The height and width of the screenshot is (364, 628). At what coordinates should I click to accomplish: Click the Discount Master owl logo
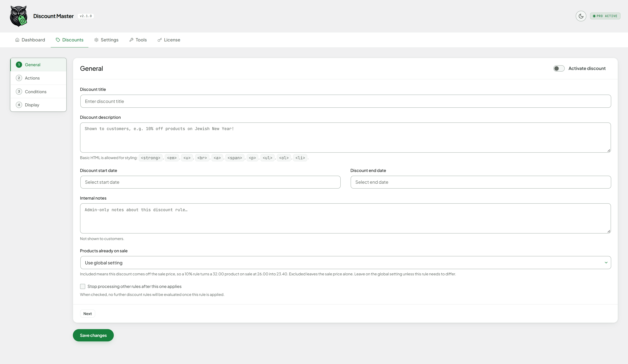(x=18, y=16)
